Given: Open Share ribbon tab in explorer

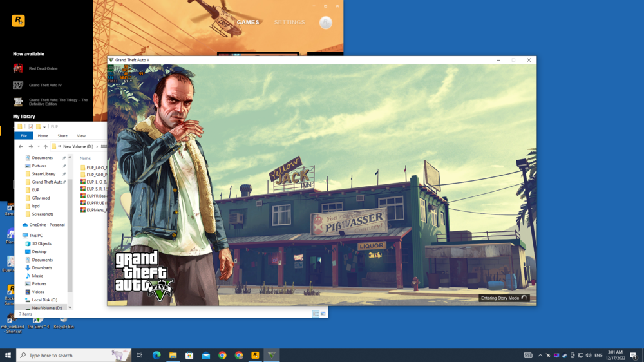Looking at the screenshot, I should click(62, 136).
